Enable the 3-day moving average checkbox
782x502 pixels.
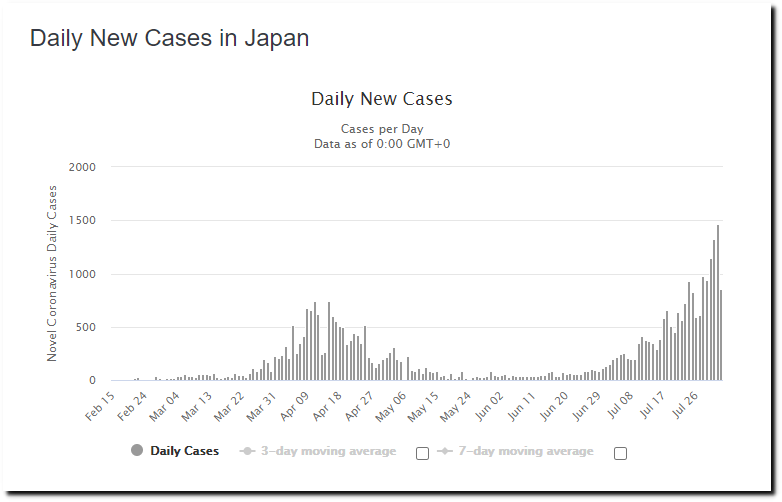tap(422, 453)
